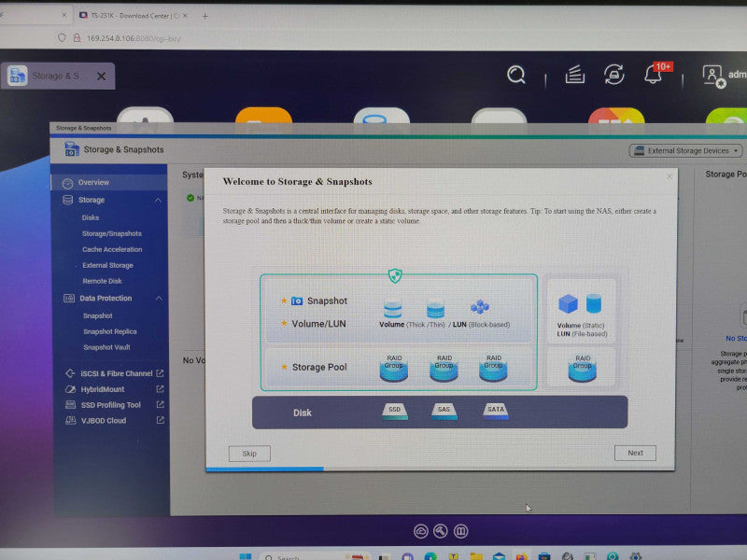Close the Storage & S... taskbar tab
The width and height of the screenshot is (747, 560).
102,77
